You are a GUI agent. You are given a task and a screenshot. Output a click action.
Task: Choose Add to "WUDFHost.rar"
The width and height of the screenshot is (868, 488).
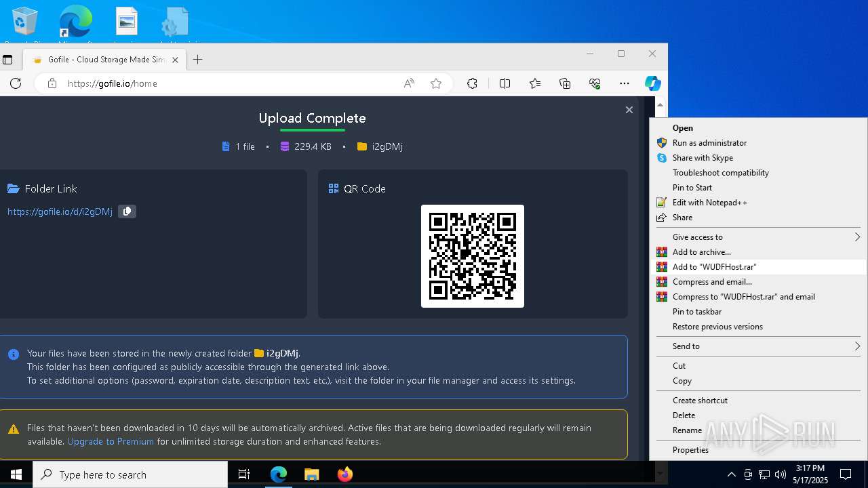[758, 267]
